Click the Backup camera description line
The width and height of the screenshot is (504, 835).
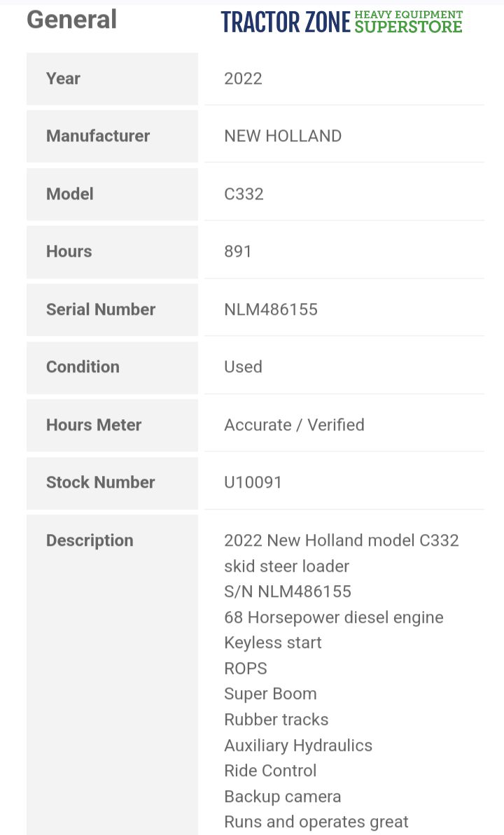[283, 797]
